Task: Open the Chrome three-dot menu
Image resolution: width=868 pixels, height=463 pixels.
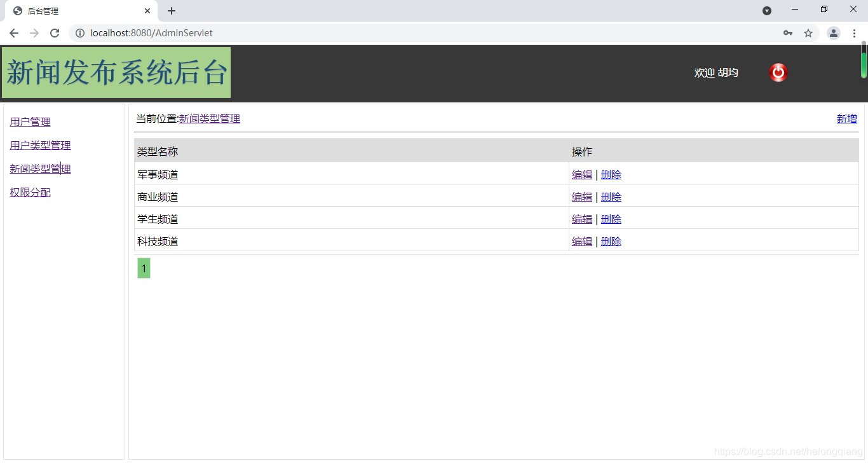Action: (855, 32)
